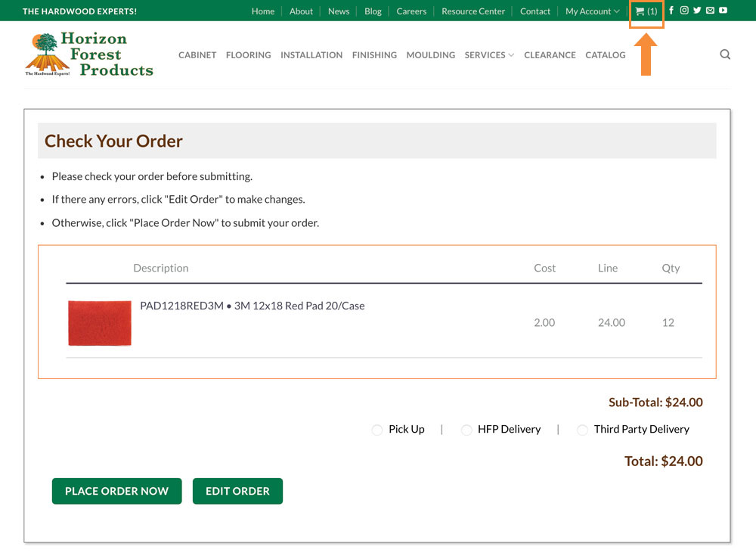This screenshot has width=756, height=553.
Task: Click the Check Your Order heading
Action: pyautogui.click(x=114, y=141)
